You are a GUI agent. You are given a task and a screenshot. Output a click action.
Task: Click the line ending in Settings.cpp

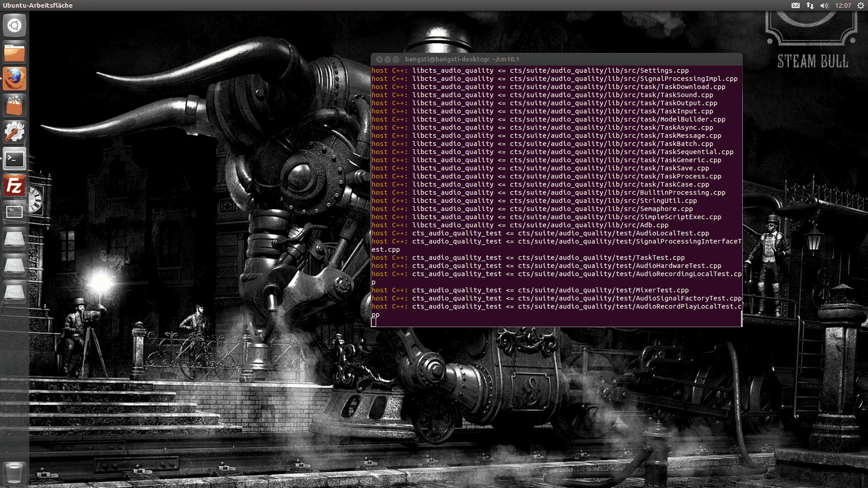click(530, 70)
